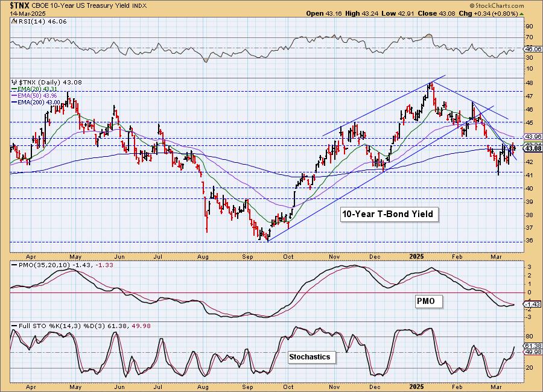The height and width of the screenshot is (392, 543).
Task: Click the $TNX ticker symbol in the header
Action: pos(19,5)
